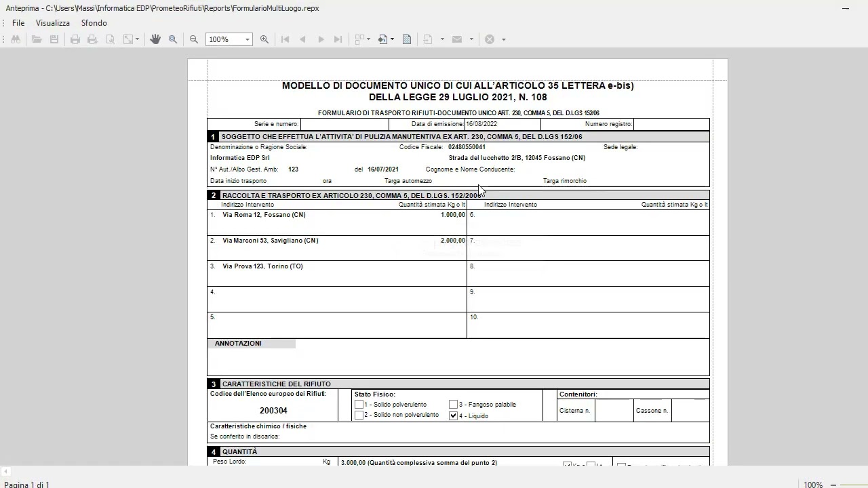Select the Hand pan tool
This screenshot has width=868, height=488.
[x=155, y=39]
